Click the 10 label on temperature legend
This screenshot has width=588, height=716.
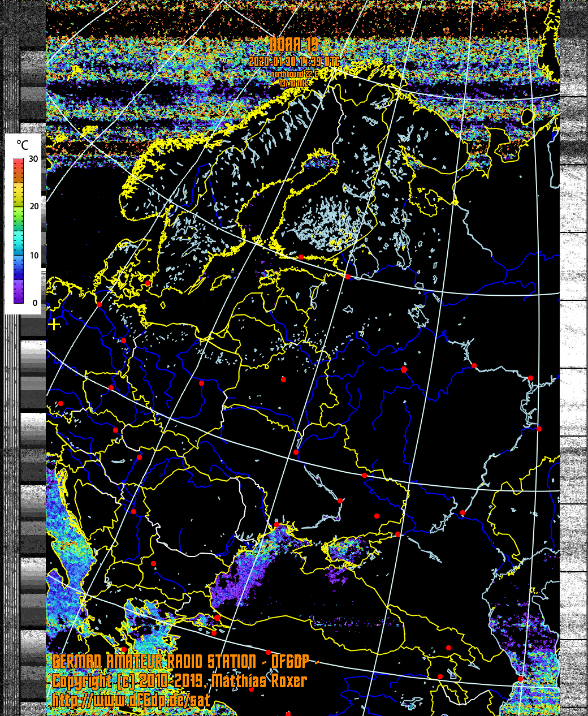[34, 256]
